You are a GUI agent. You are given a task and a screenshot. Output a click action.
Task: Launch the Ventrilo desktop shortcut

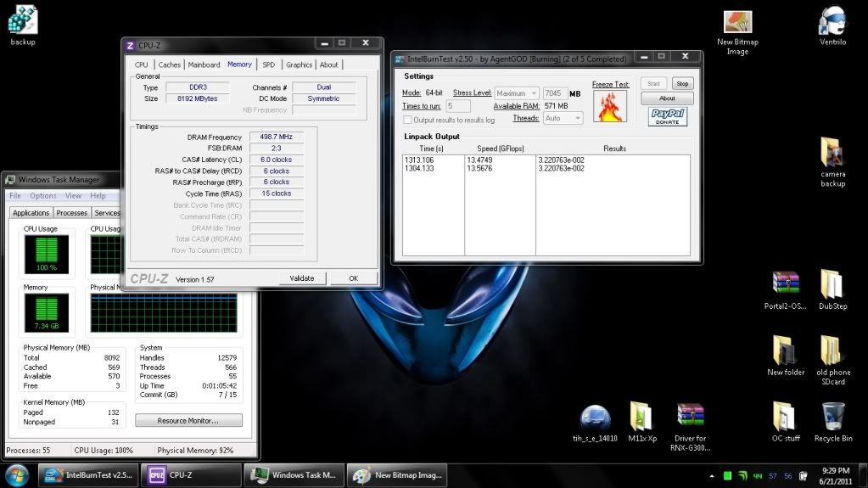point(832,25)
